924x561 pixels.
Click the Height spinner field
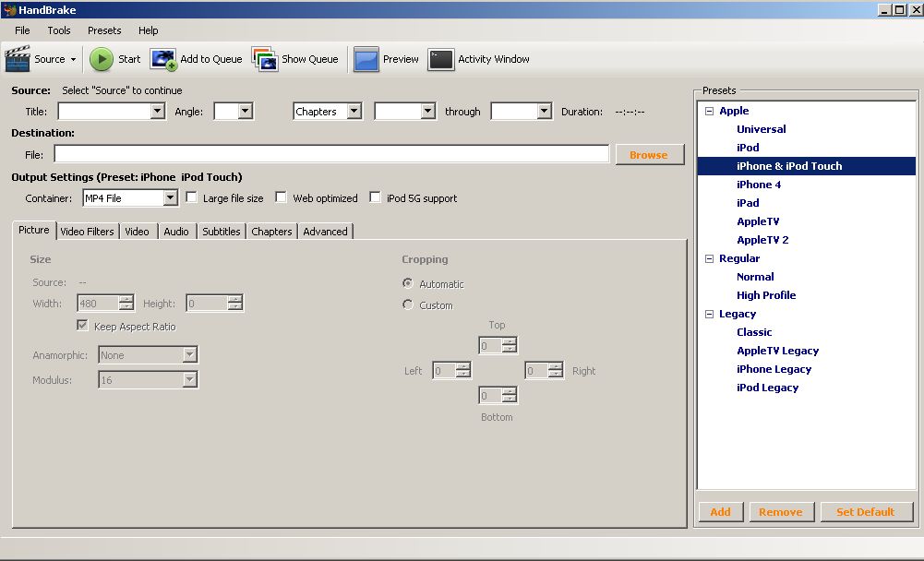pyautogui.click(x=214, y=304)
